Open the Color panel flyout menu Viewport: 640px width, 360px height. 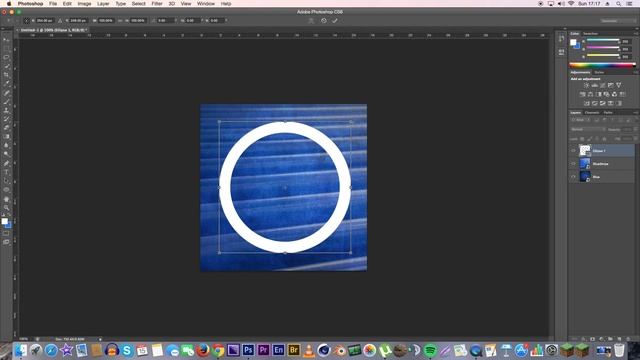tap(636, 33)
